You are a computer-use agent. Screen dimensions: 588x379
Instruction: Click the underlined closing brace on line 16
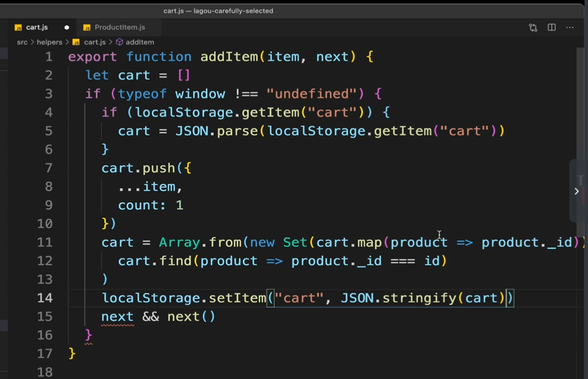pyautogui.click(x=89, y=335)
